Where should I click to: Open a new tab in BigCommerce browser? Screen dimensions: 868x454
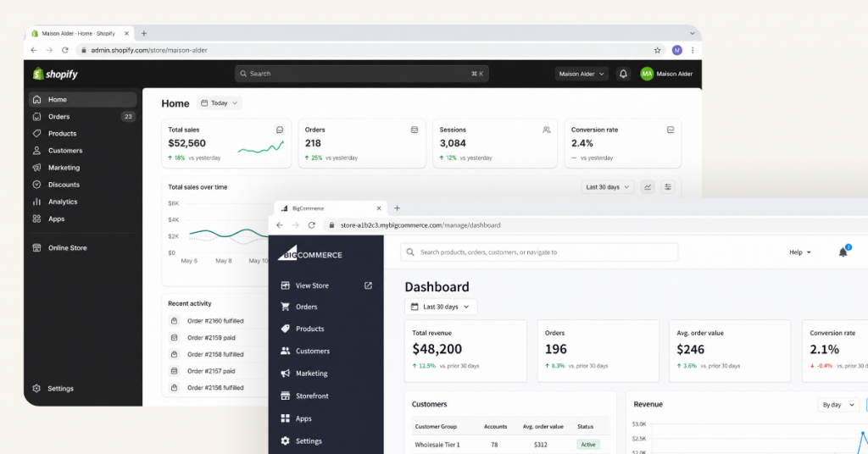point(397,208)
